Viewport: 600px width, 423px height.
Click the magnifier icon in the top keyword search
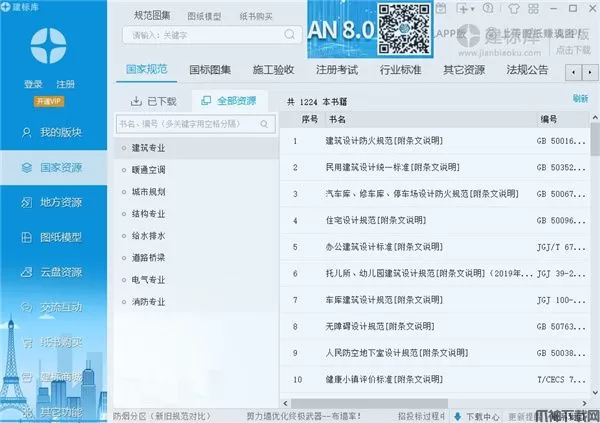point(290,35)
